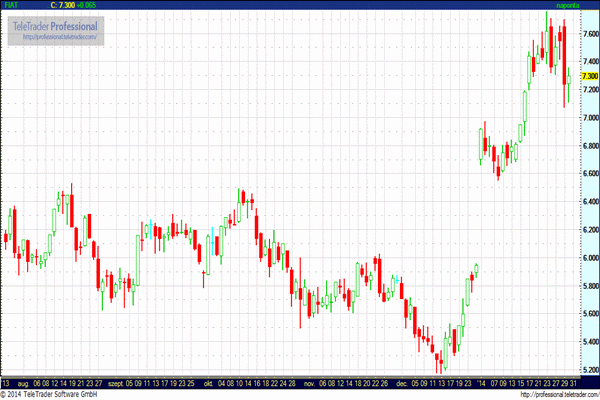Click the 7.000 price axis label
This screenshot has height=400, width=600.
[x=590, y=118]
